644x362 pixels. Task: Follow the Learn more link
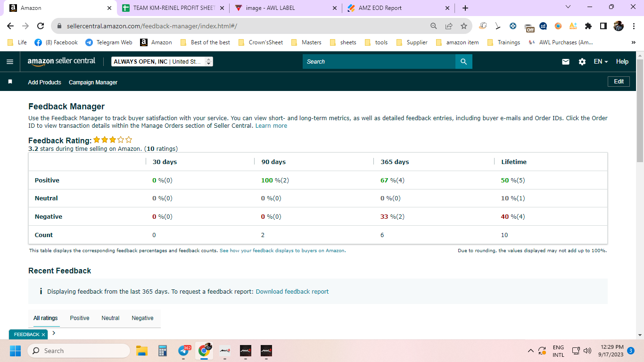point(271,126)
